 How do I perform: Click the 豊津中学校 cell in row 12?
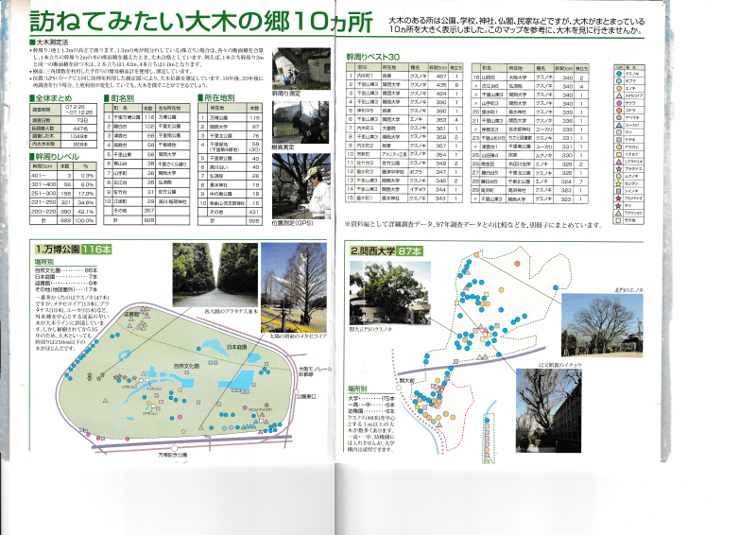click(394, 172)
